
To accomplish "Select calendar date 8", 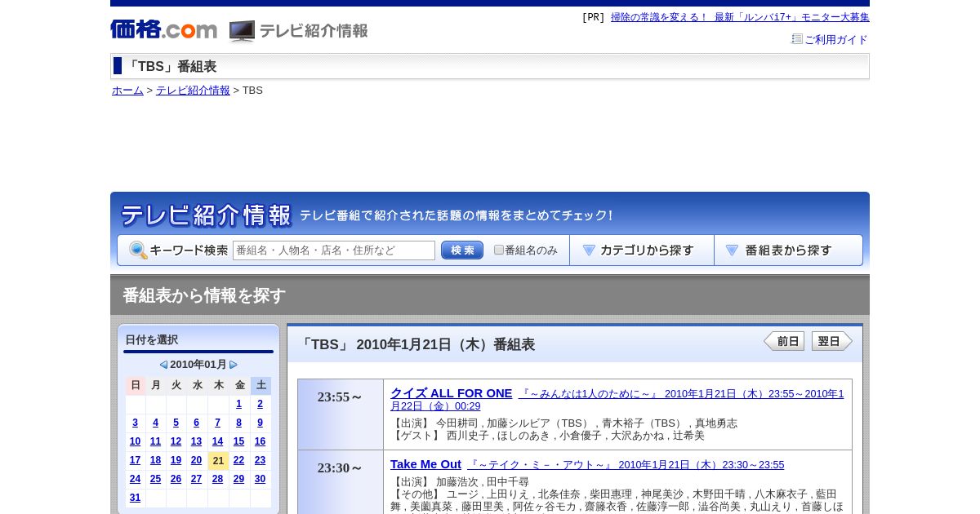I will [x=238, y=423].
